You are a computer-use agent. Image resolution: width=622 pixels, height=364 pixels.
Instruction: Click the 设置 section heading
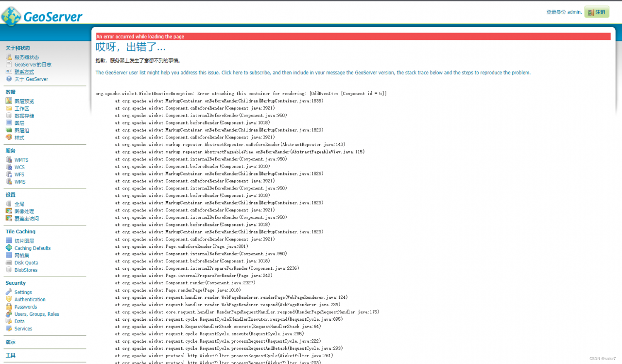point(10,195)
